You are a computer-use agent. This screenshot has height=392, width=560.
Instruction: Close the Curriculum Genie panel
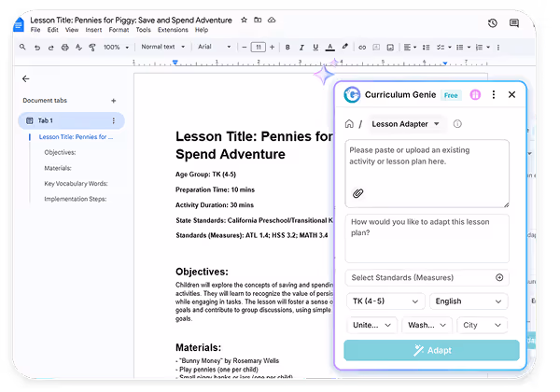click(511, 94)
